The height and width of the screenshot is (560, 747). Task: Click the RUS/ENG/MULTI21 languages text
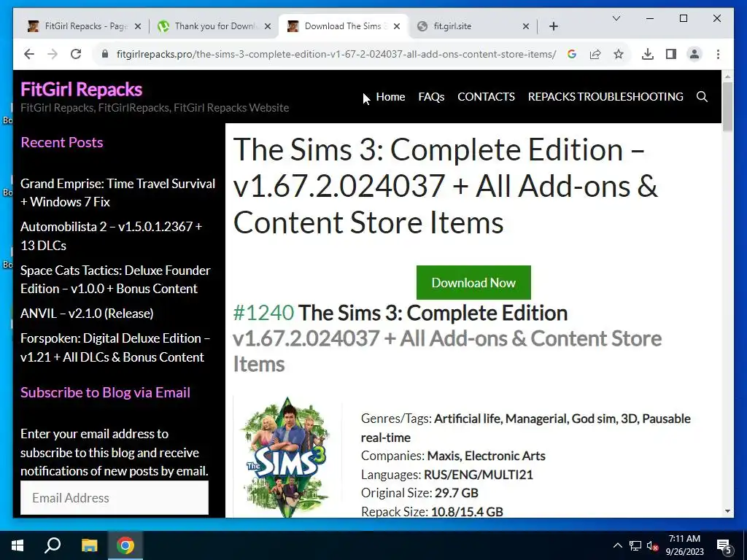coord(478,475)
